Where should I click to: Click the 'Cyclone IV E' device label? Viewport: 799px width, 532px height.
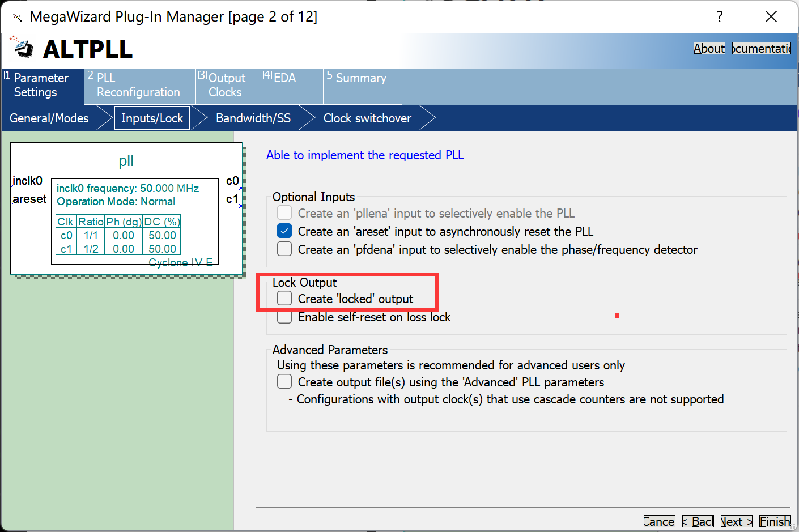tap(181, 262)
